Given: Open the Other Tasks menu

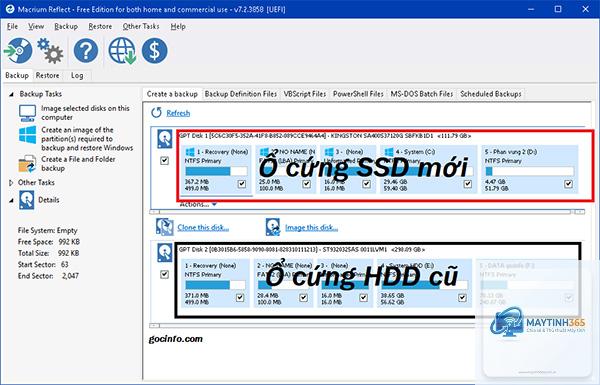Looking at the screenshot, I should point(141,26).
